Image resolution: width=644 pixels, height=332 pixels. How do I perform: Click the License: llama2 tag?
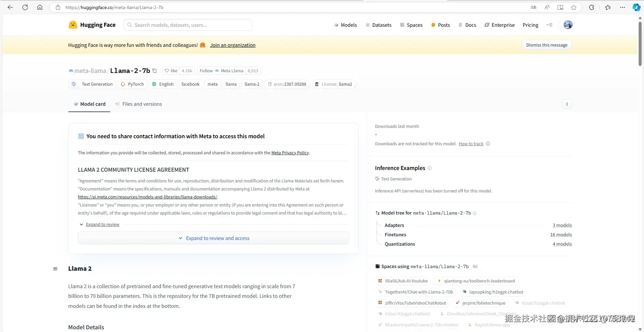(334, 84)
